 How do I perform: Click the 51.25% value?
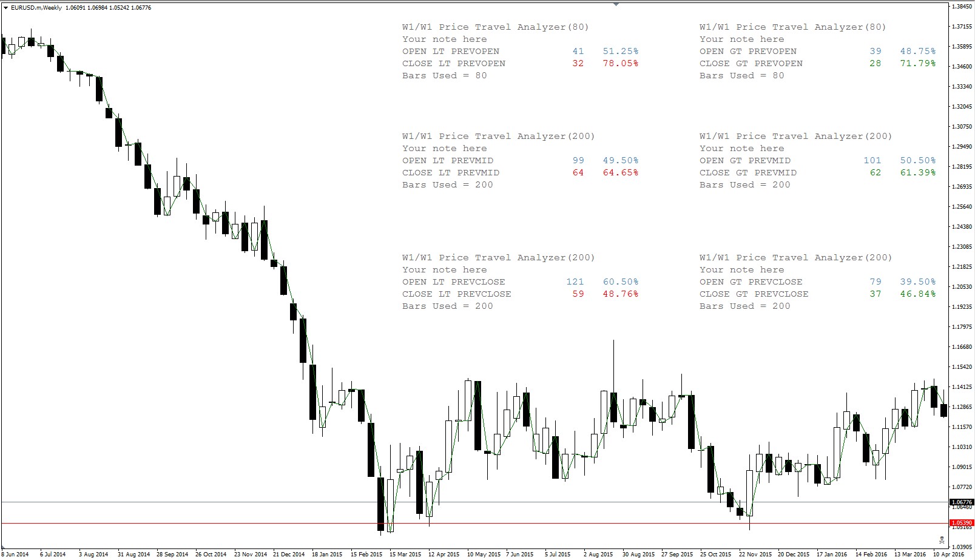click(621, 52)
